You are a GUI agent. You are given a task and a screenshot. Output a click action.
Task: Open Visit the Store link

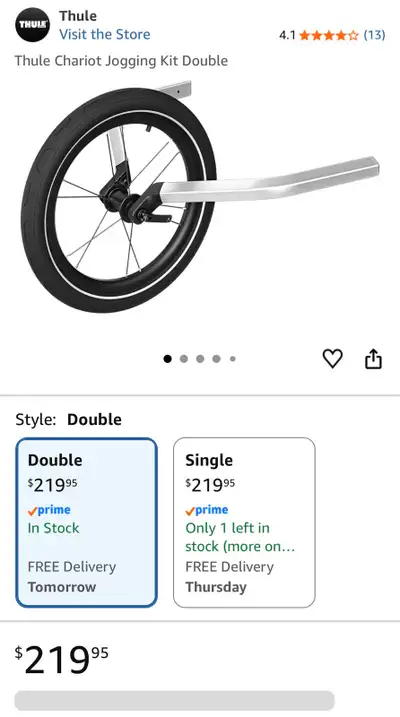pos(105,34)
